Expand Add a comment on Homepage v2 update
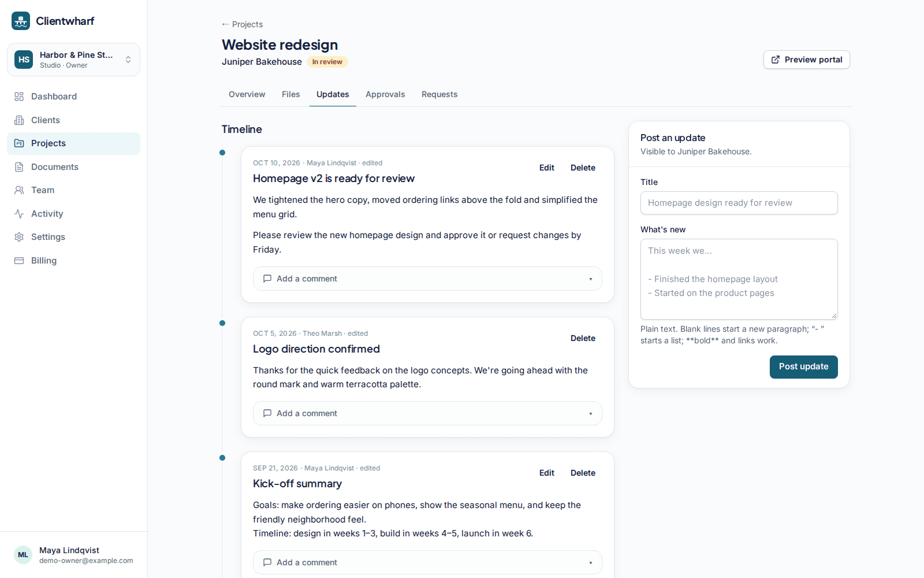The image size is (924, 578). coord(427,279)
